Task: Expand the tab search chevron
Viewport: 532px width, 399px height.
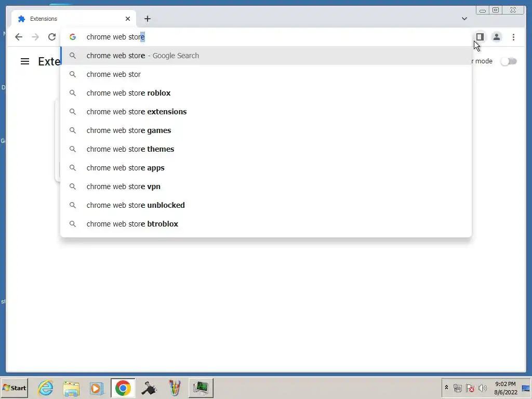Action: (464, 19)
